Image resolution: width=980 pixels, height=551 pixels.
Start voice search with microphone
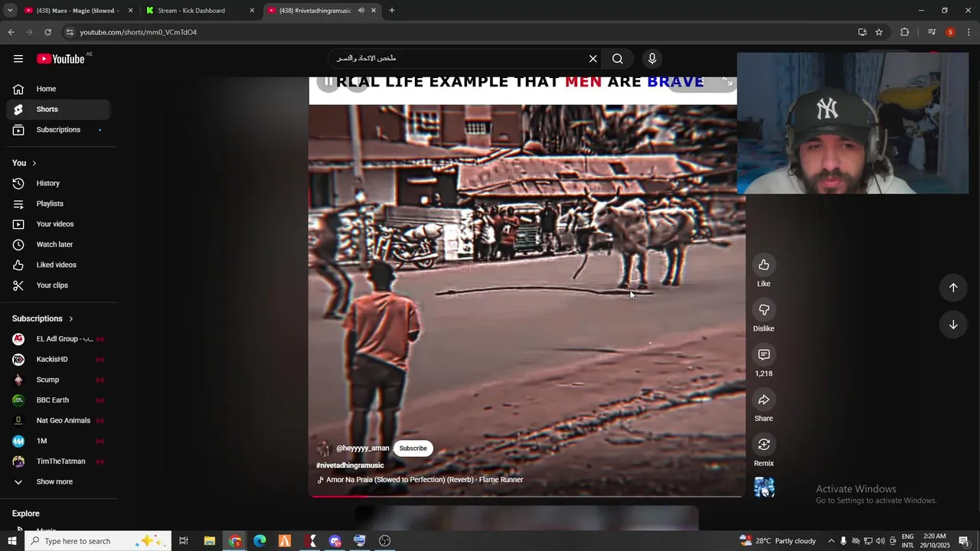[x=652, y=59]
